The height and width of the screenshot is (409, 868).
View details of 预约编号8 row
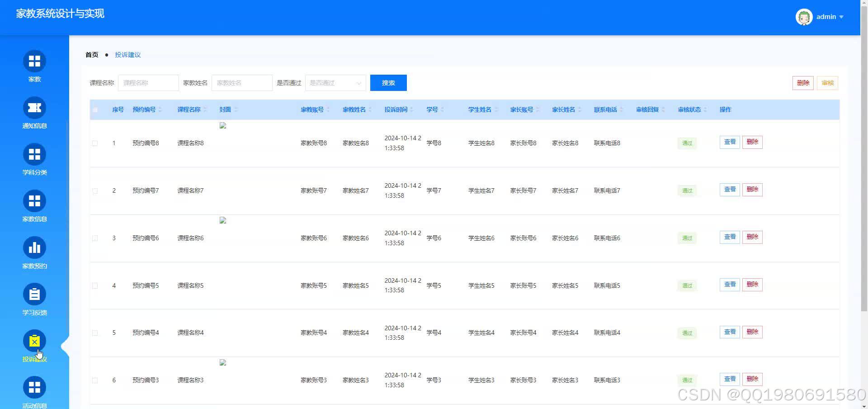[x=730, y=142]
